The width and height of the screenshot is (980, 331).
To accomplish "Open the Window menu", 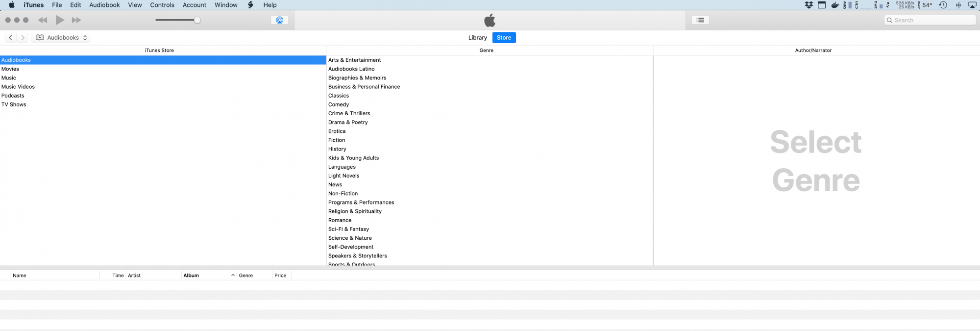I will [226, 5].
